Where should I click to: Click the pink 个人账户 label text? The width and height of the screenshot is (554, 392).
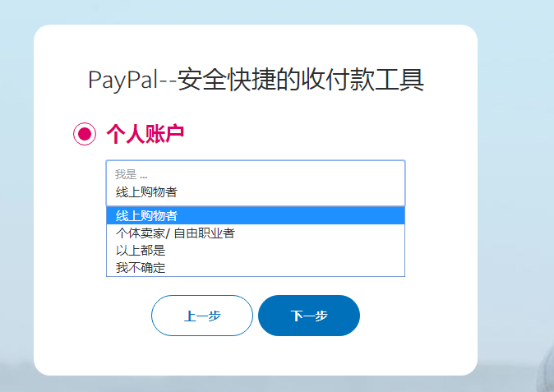pos(145,134)
